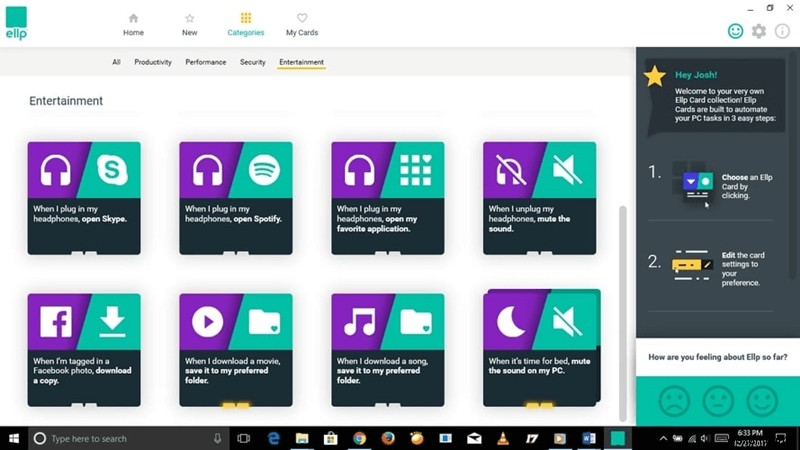Screen dimensions: 800x450
Task: Click the volume icon in system tray
Action: 705,438
